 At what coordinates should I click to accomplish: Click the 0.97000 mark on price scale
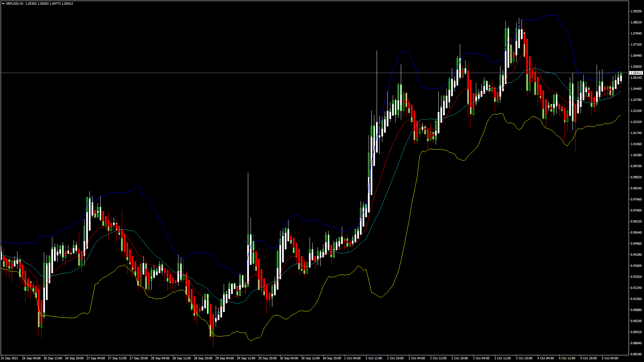(x=636, y=210)
